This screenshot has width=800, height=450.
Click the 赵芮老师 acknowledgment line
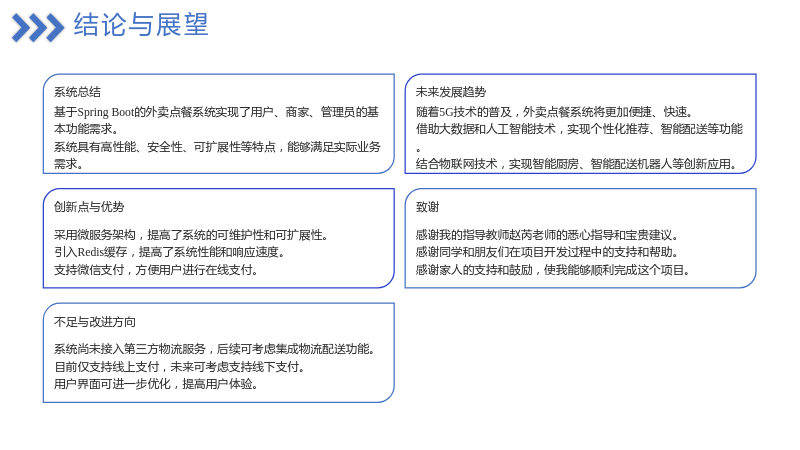coord(547,235)
